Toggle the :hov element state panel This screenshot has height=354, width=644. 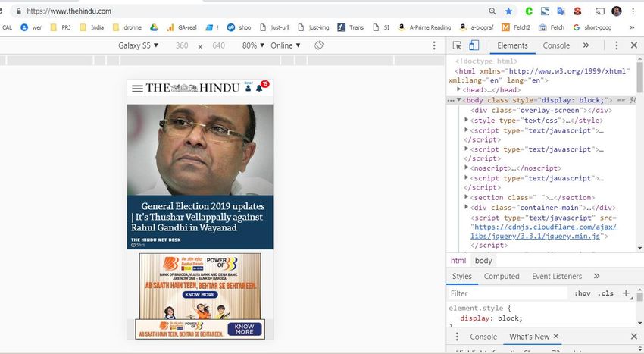click(x=582, y=293)
